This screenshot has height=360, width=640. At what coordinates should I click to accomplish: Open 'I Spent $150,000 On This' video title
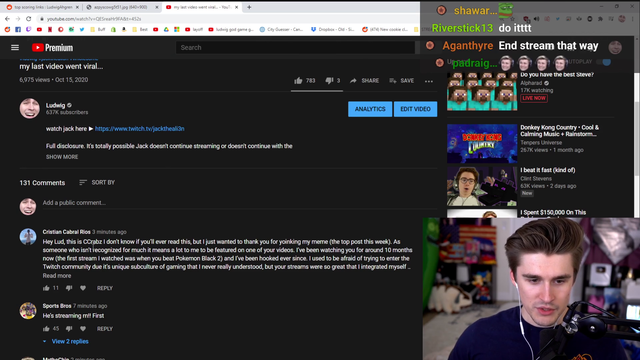coord(553,213)
